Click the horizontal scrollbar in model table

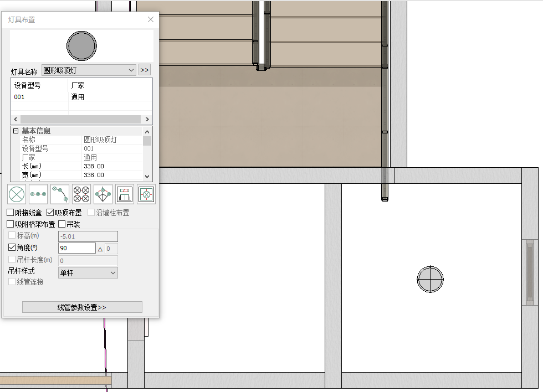[x=81, y=119]
